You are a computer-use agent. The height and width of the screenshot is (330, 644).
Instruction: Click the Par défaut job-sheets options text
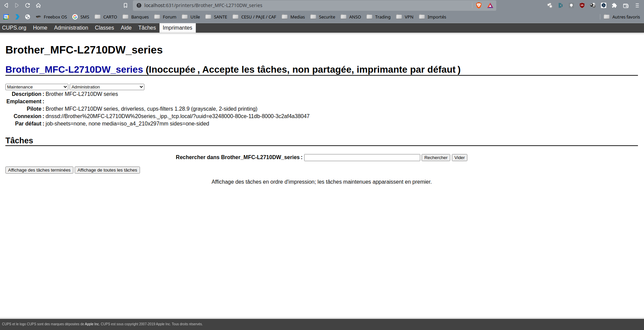127,124
